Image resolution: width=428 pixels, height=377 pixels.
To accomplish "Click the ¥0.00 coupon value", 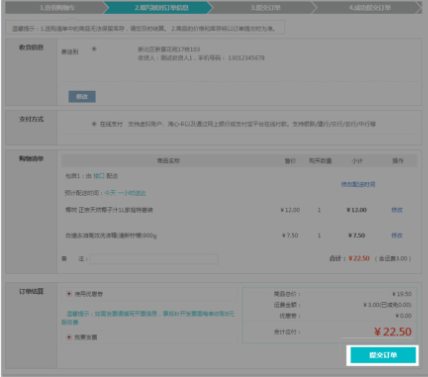I will [x=403, y=316].
